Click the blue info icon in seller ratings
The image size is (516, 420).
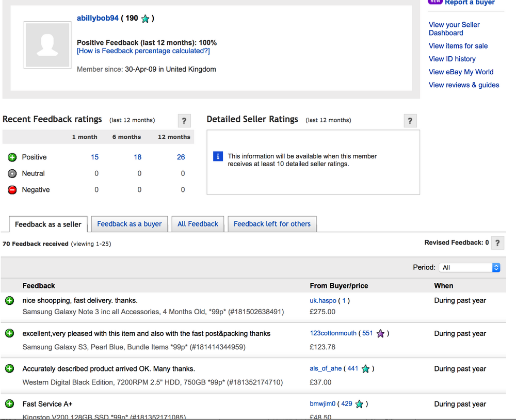pos(218,156)
